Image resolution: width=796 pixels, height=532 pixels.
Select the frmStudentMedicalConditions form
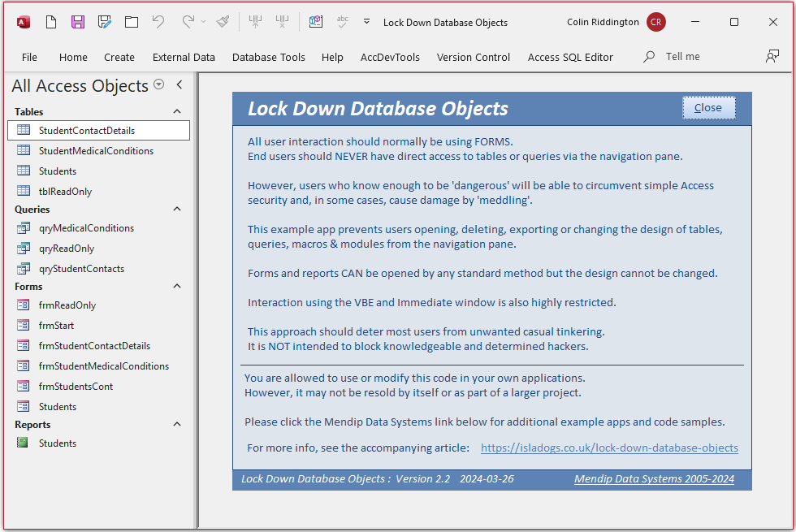tap(99, 366)
